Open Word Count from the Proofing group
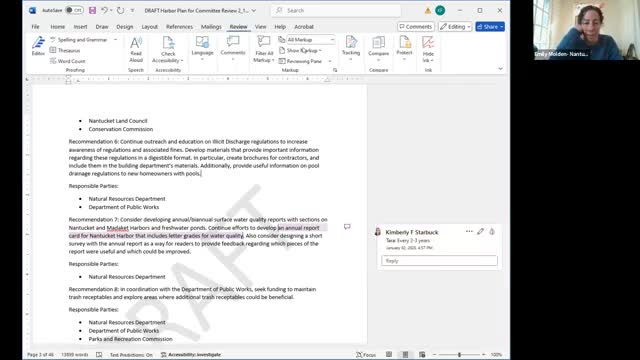This screenshot has width=640, height=360. pos(68,61)
